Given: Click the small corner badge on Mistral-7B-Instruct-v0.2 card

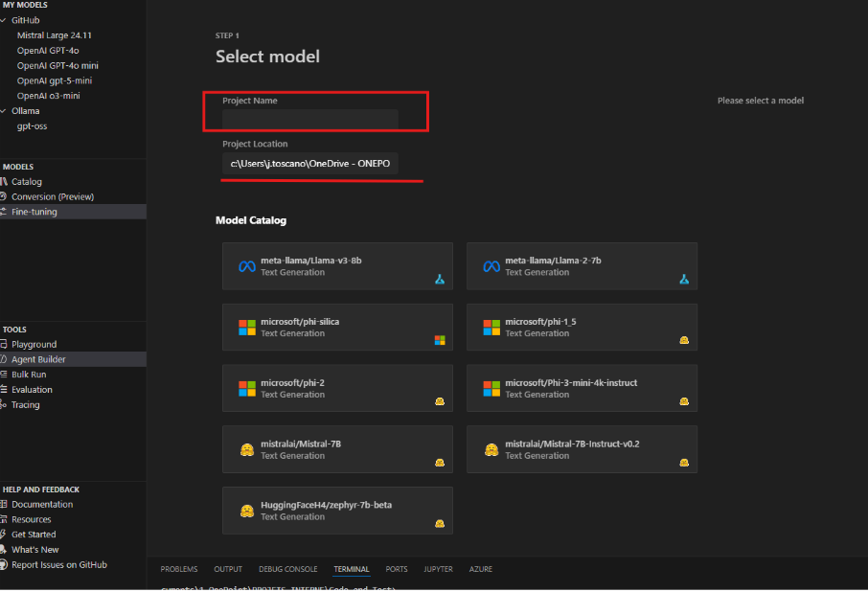Looking at the screenshot, I should (x=684, y=463).
